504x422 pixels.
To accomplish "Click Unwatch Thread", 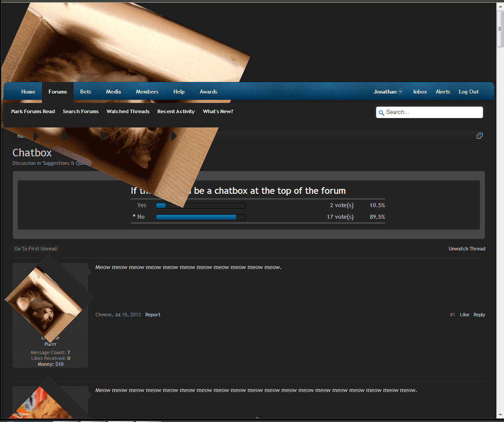I will 467,249.
